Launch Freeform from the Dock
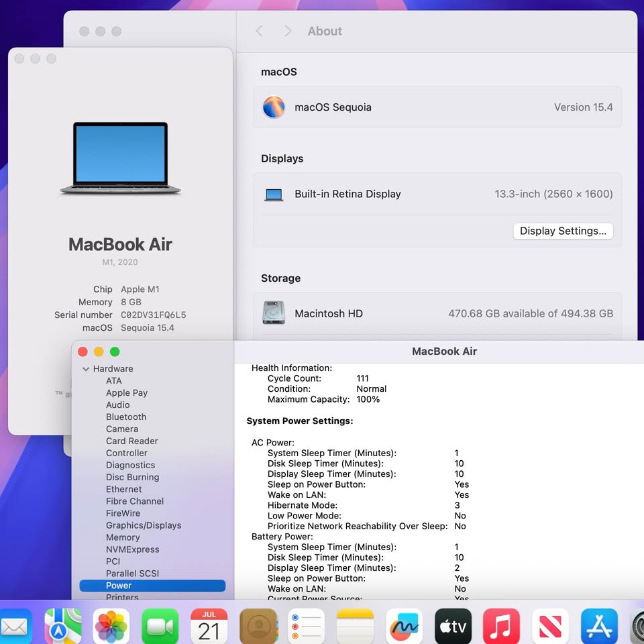The image size is (644, 644). (x=404, y=626)
